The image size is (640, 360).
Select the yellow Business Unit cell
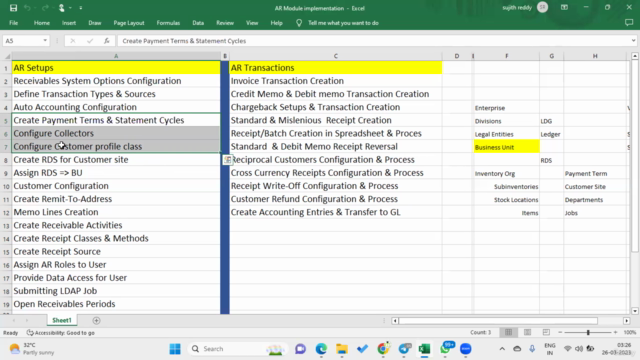[x=507, y=147]
